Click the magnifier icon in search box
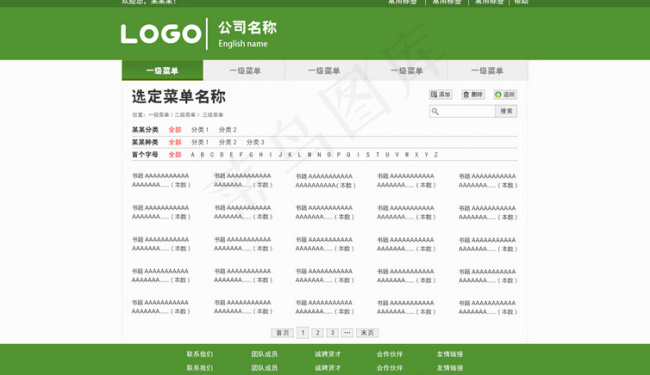The image size is (650, 375). click(435, 111)
